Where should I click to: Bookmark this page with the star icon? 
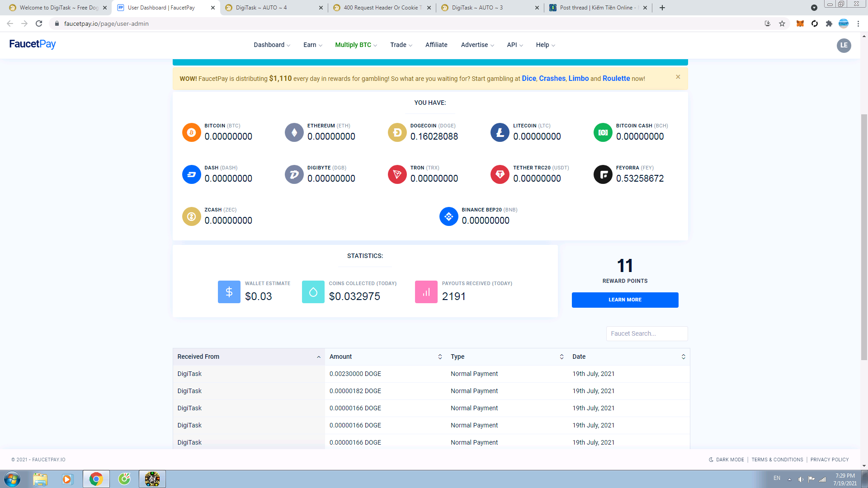point(782,23)
